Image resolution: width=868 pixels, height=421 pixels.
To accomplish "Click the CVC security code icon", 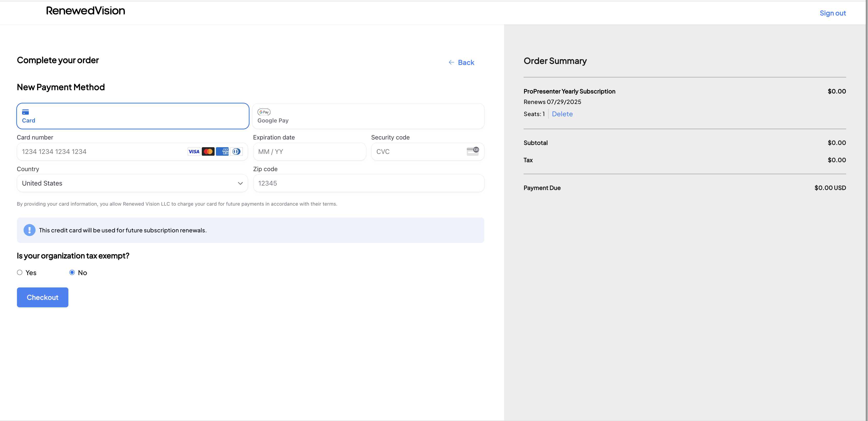I will (473, 151).
